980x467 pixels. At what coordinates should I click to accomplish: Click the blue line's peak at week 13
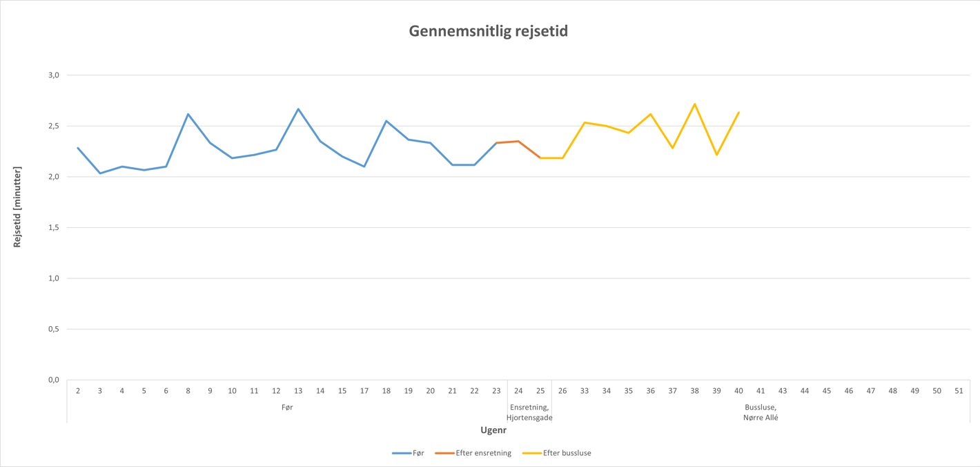pos(298,108)
